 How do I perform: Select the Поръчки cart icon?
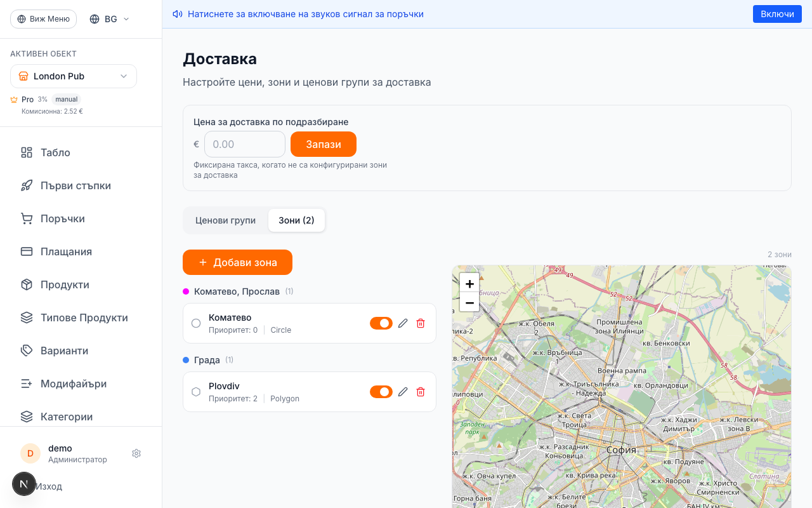pos(26,218)
